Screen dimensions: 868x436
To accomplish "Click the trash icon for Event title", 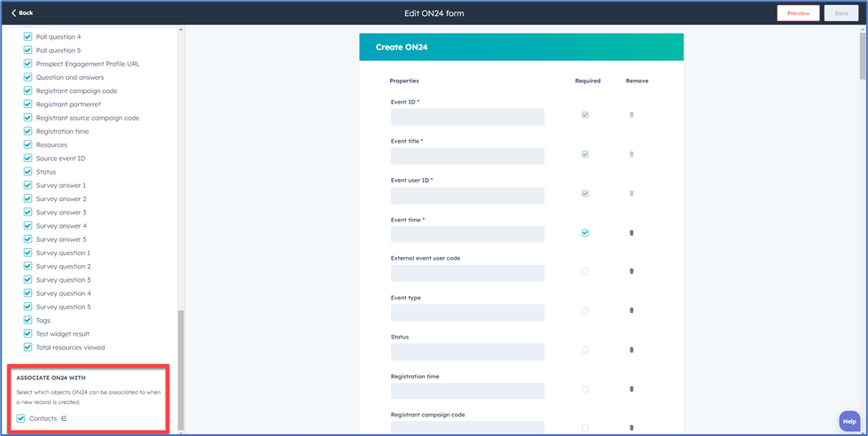I will pyautogui.click(x=631, y=154).
